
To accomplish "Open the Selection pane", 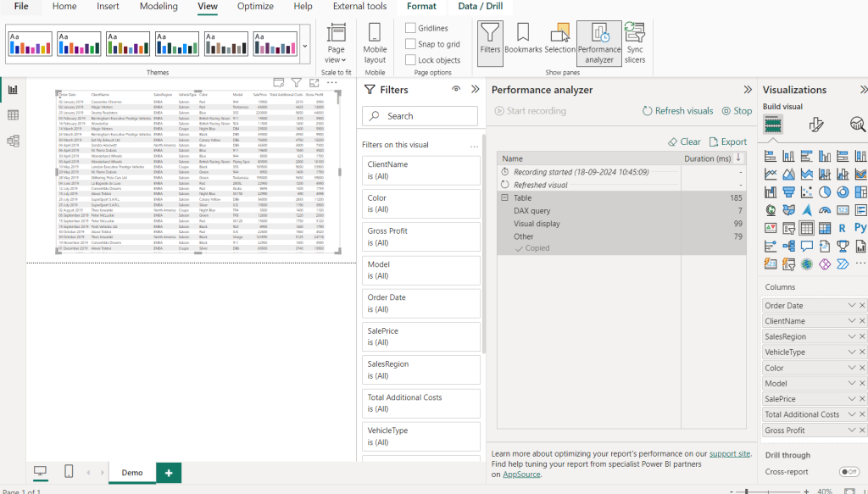I will pos(559,39).
